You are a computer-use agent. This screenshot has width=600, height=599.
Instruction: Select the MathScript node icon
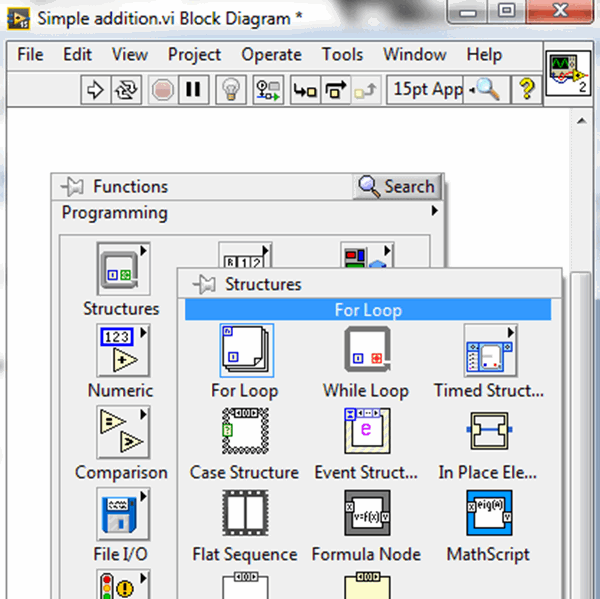pos(489,513)
